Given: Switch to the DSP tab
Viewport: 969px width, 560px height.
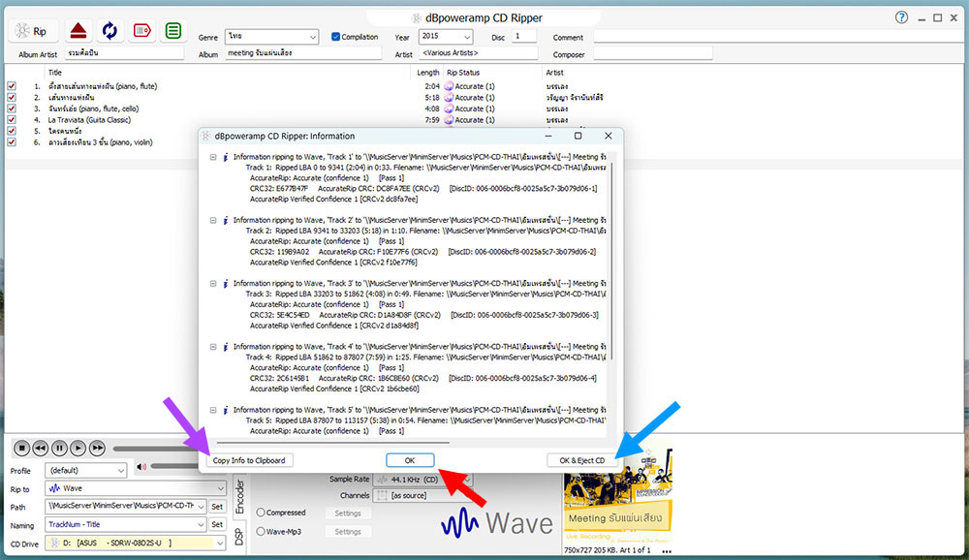Looking at the screenshot, I should [239, 536].
